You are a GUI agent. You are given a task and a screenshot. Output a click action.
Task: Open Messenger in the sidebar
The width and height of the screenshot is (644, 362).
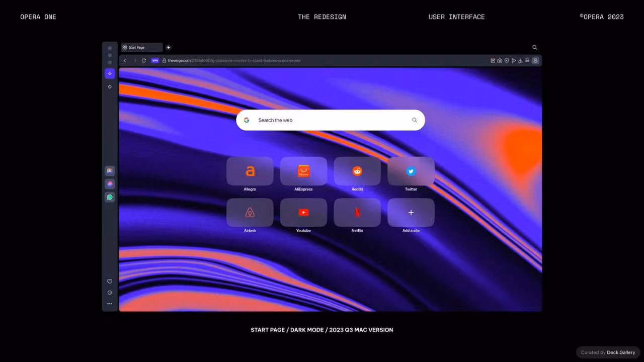110,184
